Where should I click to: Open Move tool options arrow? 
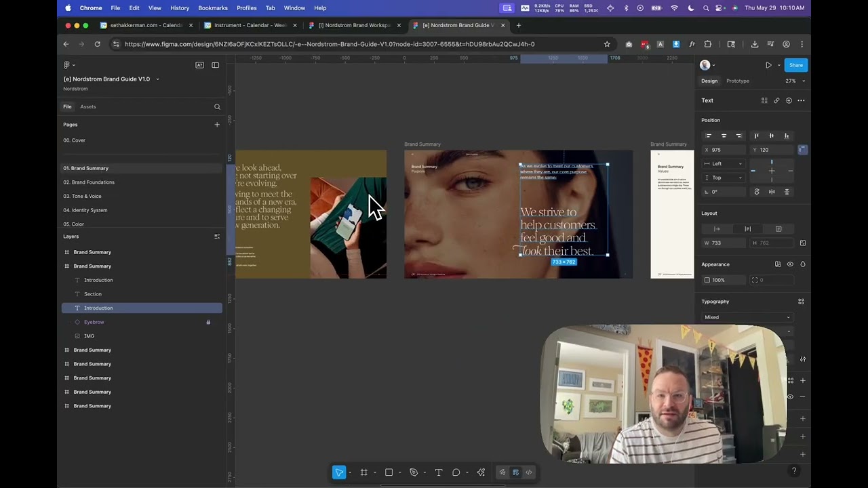click(x=350, y=472)
